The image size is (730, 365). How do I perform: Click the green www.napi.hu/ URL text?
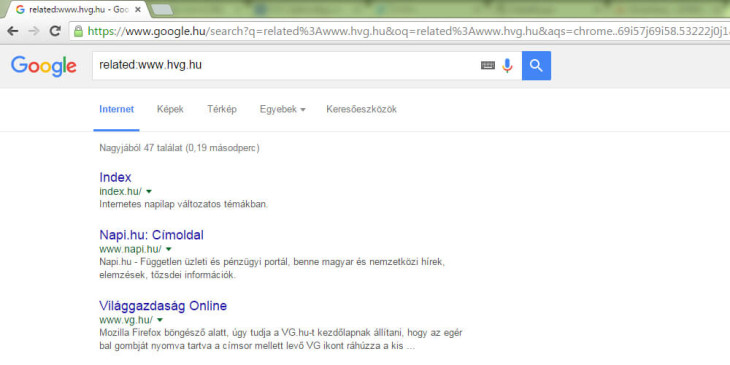[130, 249]
